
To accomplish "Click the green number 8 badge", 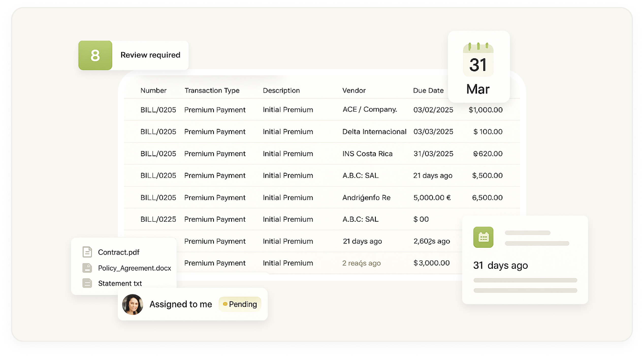I will tap(95, 55).
